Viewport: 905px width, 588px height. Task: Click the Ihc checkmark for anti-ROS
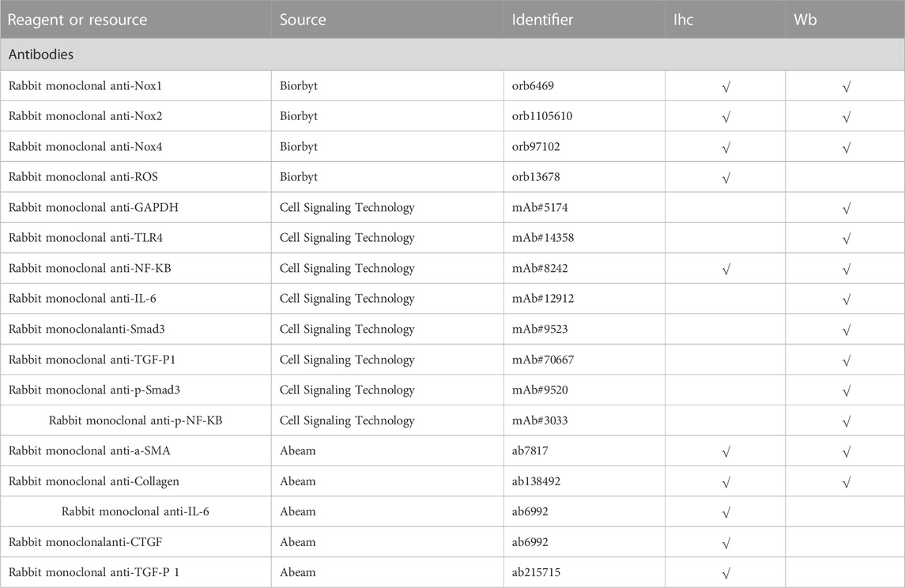pos(726,179)
